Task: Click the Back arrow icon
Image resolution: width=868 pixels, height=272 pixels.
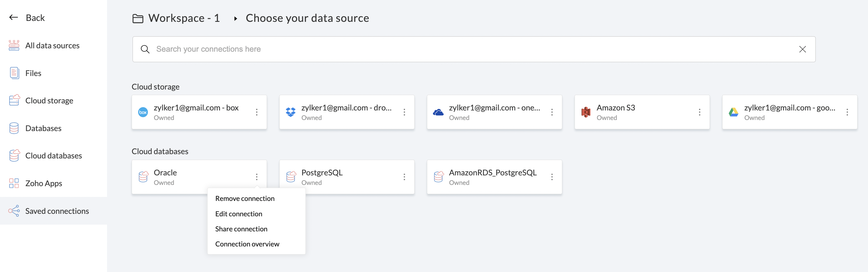Action: [14, 18]
